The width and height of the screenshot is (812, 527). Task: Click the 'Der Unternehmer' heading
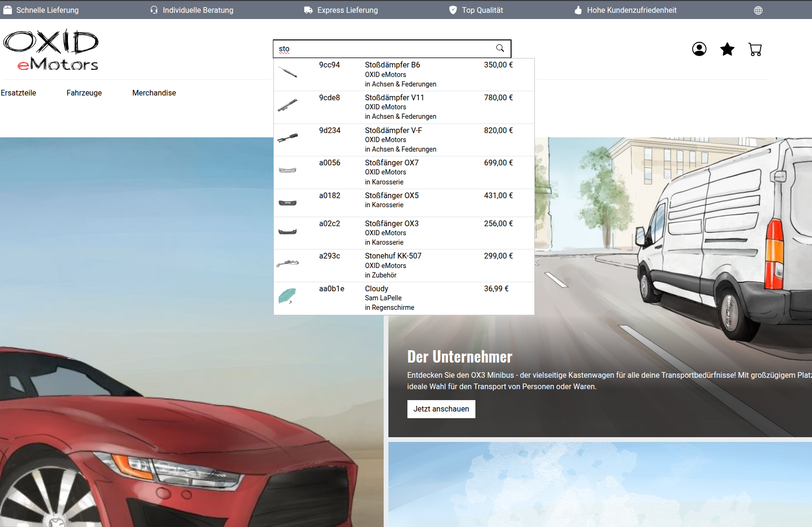pyautogui.click(x=460, y=357)
